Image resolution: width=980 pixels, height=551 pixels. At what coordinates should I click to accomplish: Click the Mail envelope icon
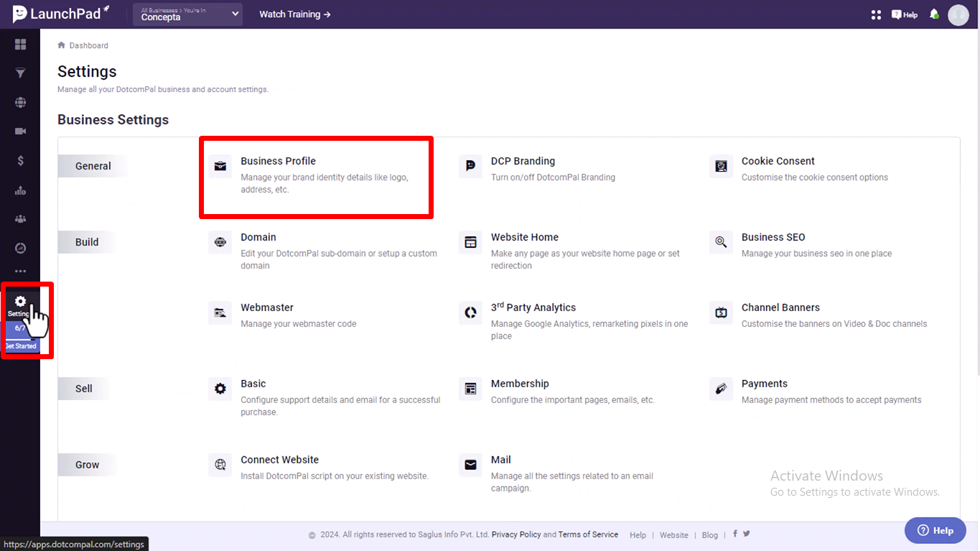coord(470,465)
